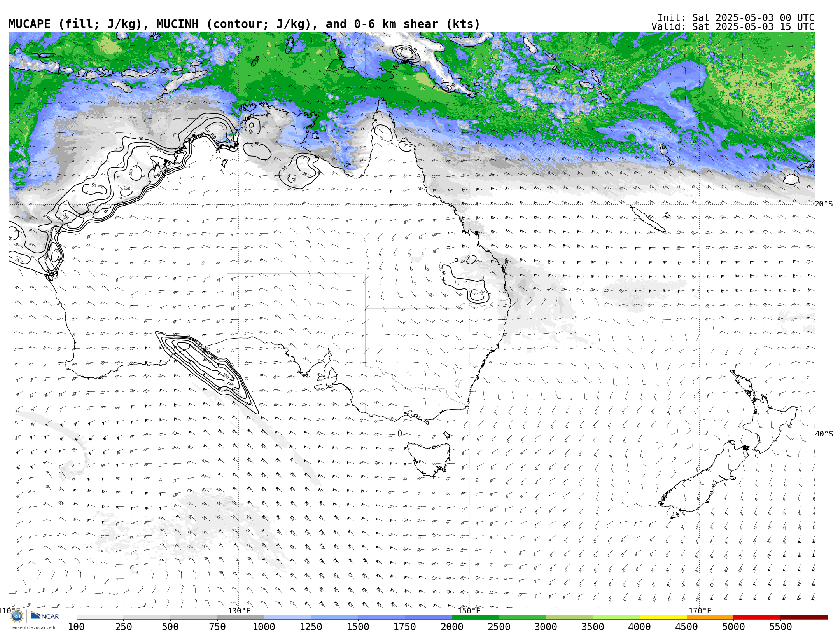
Task: Pick the lightest gray 100–250 colorbar segment
Action: coord(100,617)
